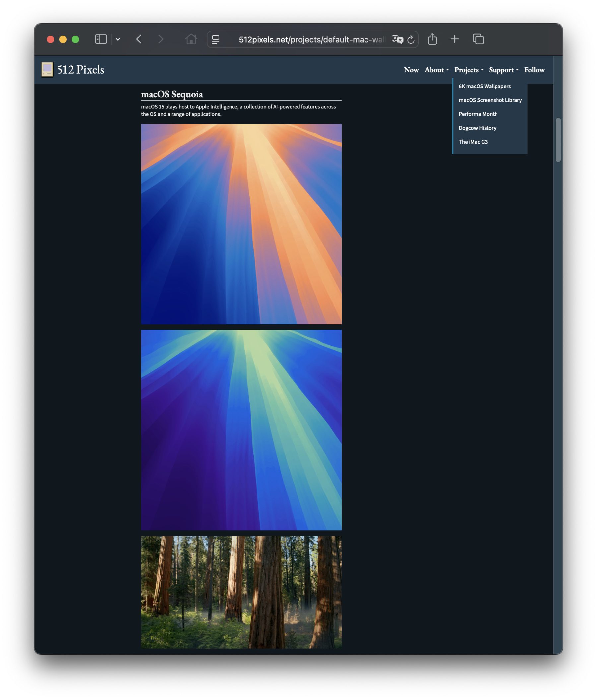Select macOS Screenshot Library menu entry

(x=490, y=100)
